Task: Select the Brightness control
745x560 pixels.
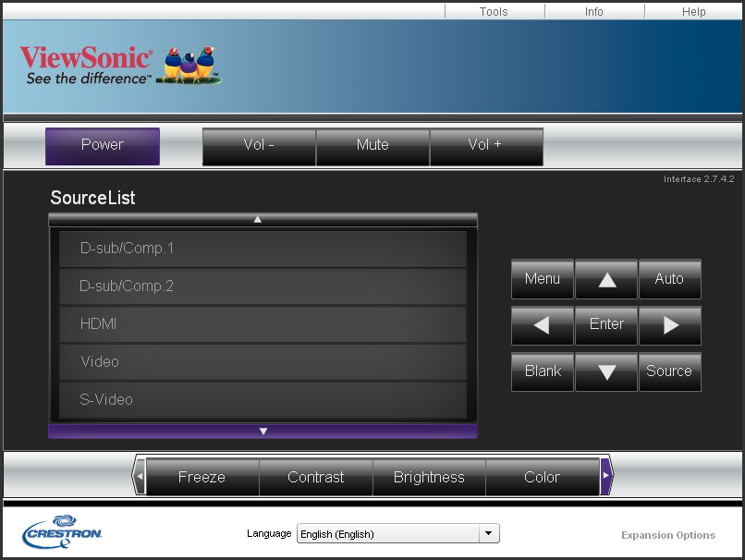Action: [429, 477]
